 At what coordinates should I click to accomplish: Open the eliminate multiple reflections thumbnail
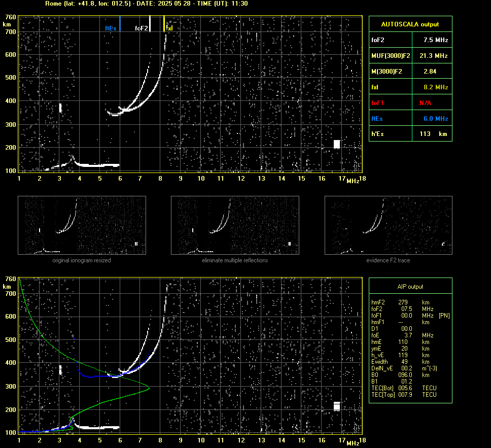point(235,225)
